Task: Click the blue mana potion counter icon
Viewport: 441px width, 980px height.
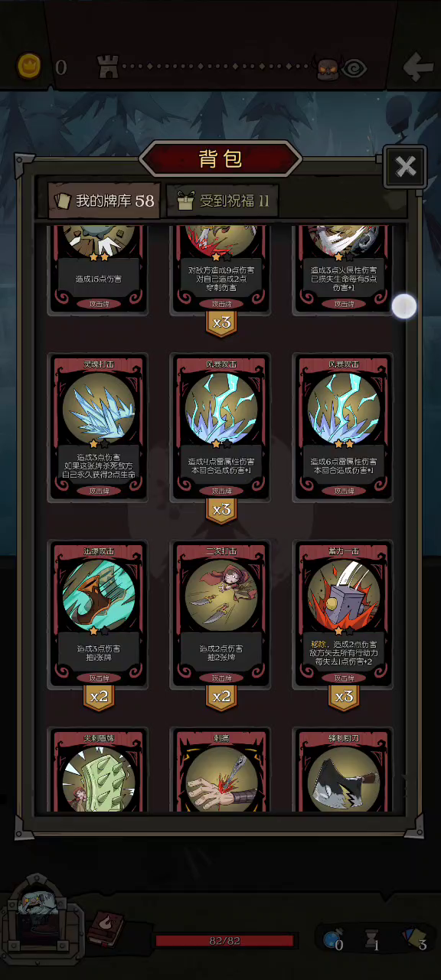Action: pos(333,939)
